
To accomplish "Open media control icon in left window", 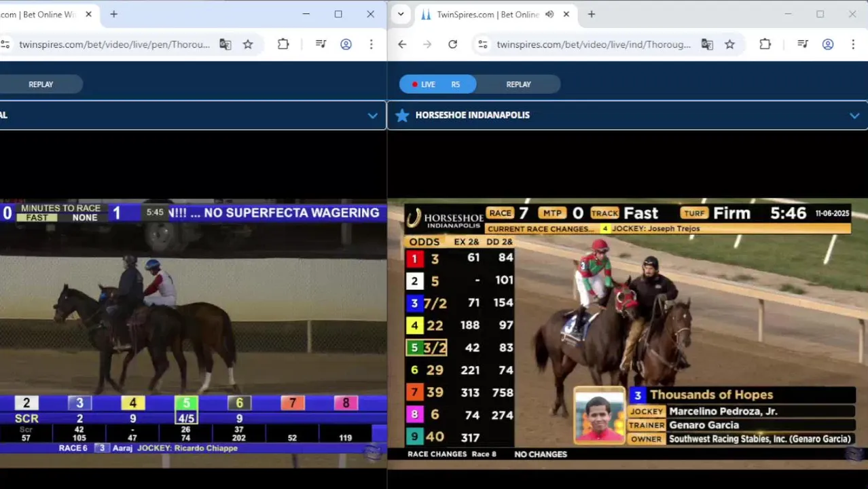I will click(321, 44).
